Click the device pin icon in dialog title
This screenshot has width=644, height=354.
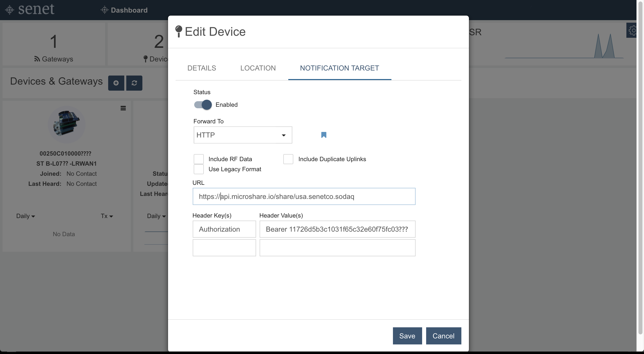(179, 31)
